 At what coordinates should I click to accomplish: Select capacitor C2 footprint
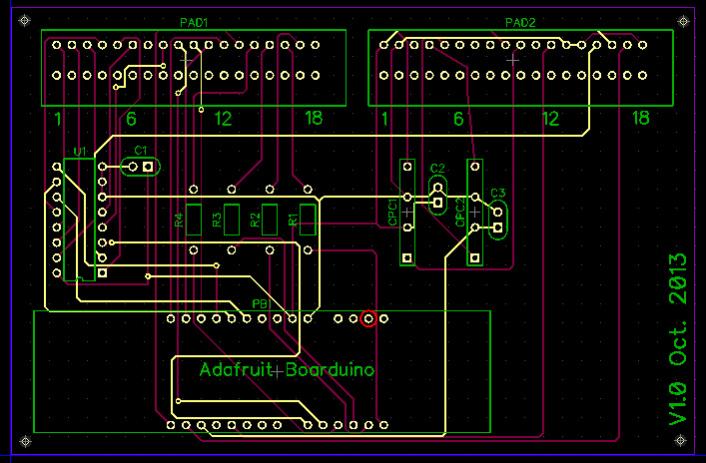click(x=437, y=196)
